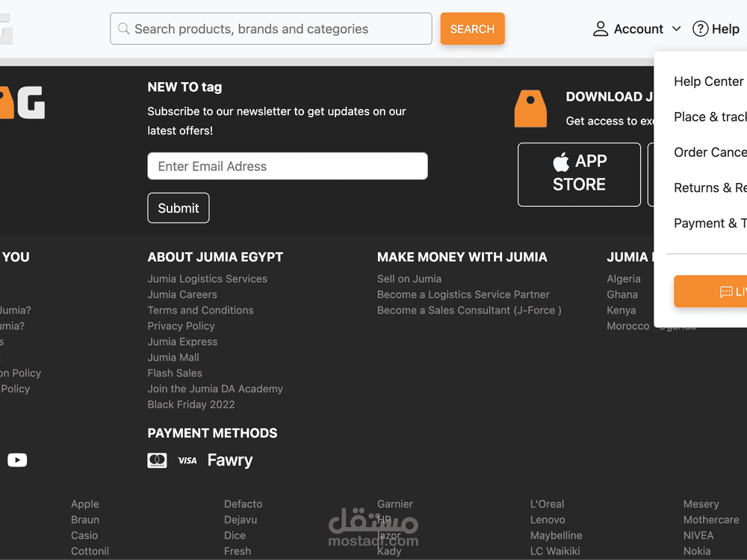
Task: Open Privacy Policy link
Action: click(181, 326)
